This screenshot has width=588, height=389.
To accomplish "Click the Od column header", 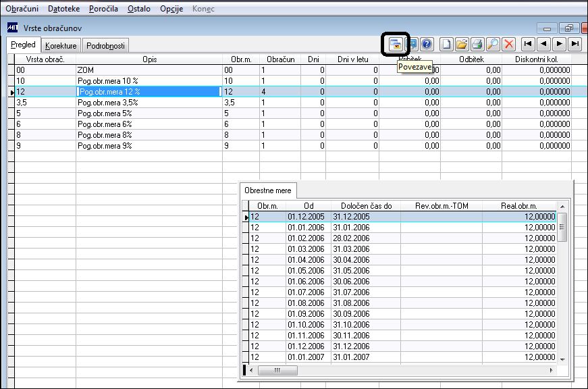I will coord(309,206).
